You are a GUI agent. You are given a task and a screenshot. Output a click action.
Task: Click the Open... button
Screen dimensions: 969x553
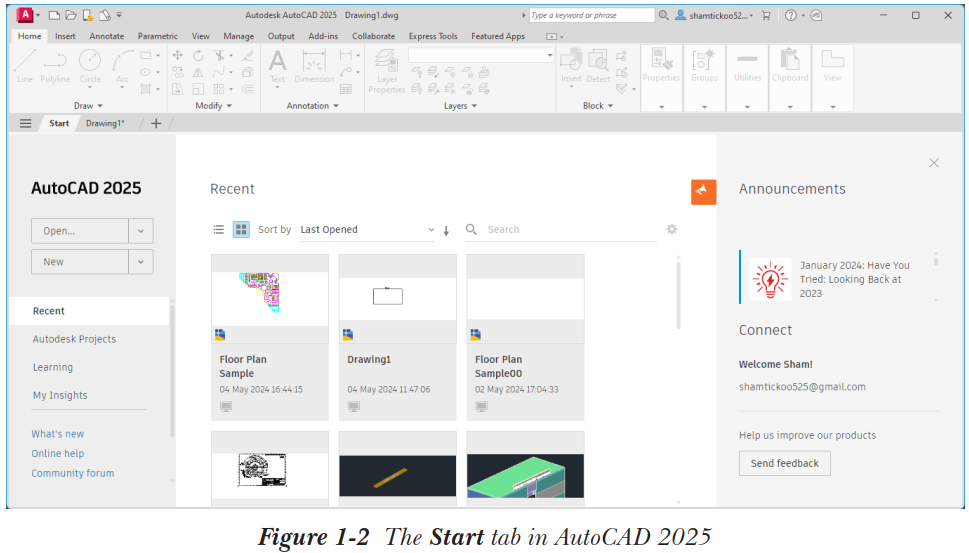(x=80, y=230)
